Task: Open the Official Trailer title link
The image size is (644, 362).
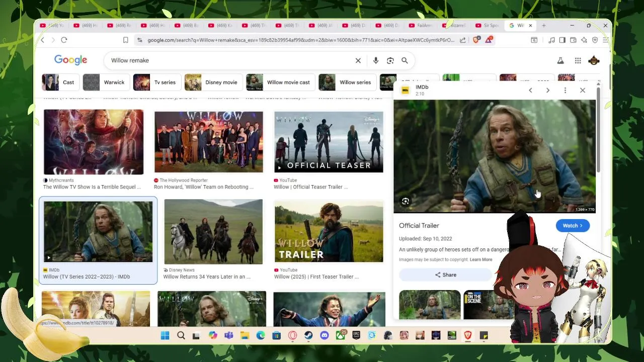Action: [x=419, y=226]
